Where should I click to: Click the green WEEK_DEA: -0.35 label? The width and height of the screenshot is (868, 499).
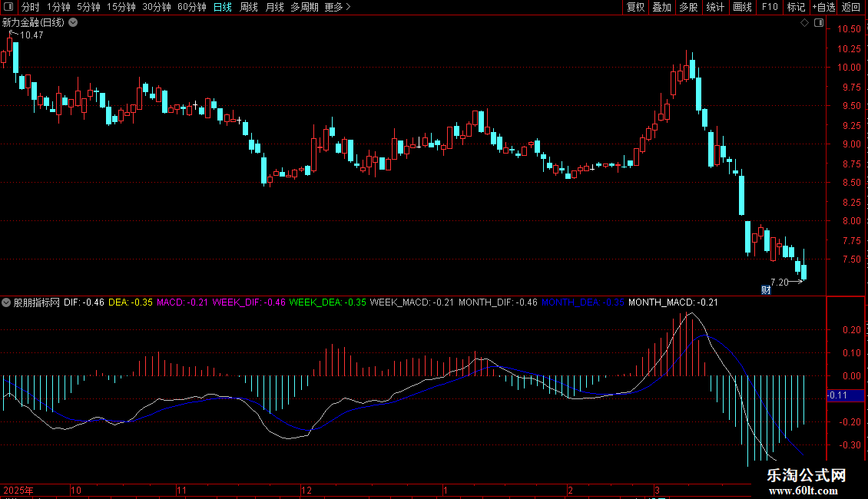click(328, 302)
